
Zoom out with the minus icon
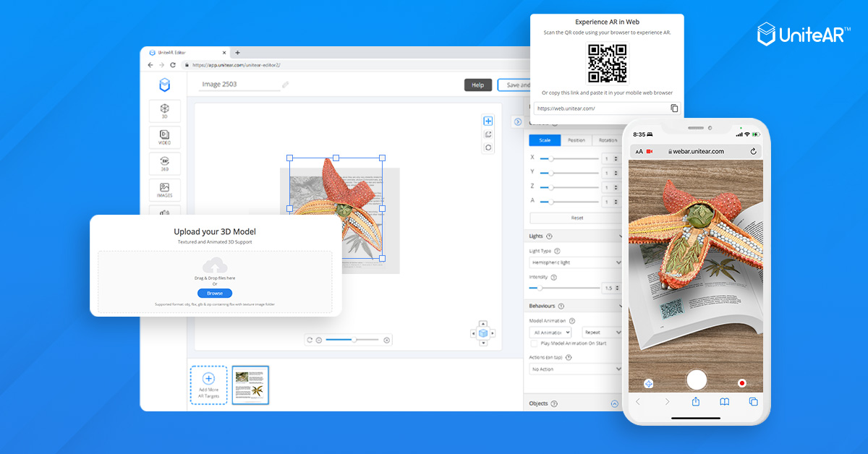[x=319, y=340]
